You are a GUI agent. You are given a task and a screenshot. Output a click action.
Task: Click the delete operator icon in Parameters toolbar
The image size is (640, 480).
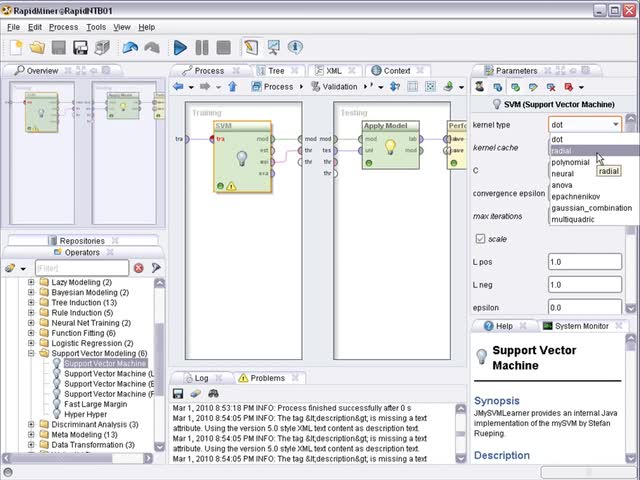(551, 87)
